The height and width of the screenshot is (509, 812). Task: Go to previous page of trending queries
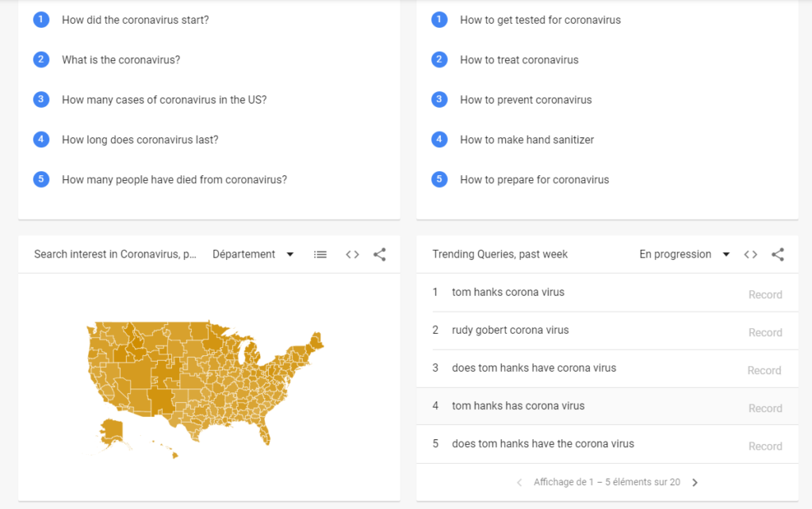519,483
